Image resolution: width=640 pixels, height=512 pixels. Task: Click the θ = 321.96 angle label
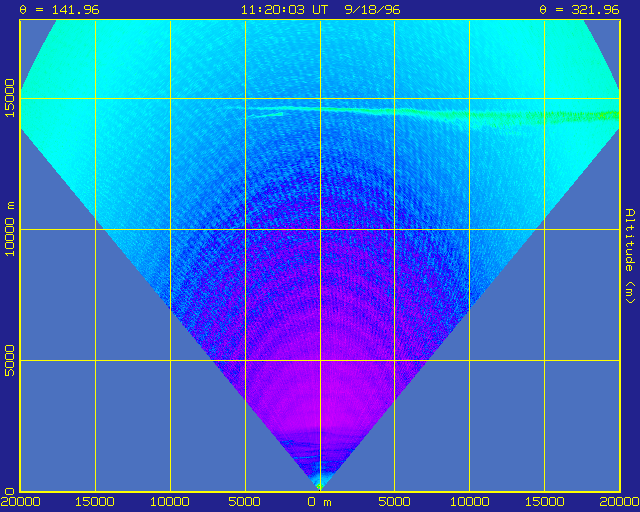[x=579, y=9]
